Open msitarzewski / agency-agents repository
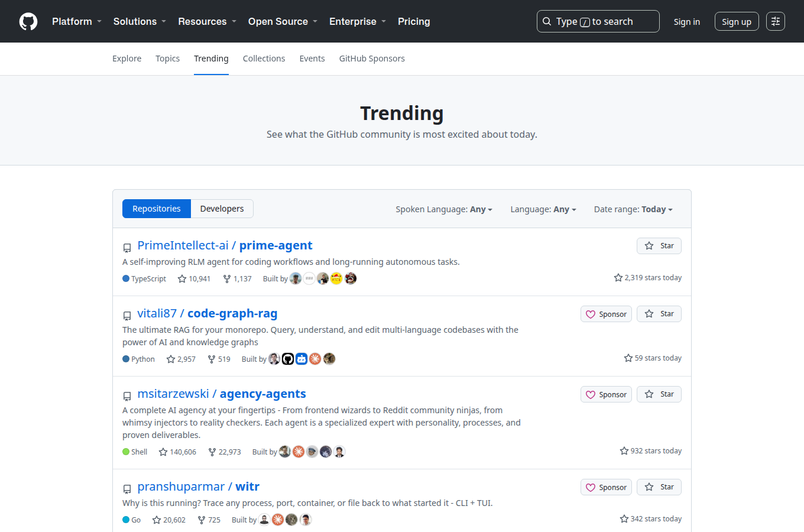The width and height of the screenshot is (804, 532). 222,394
